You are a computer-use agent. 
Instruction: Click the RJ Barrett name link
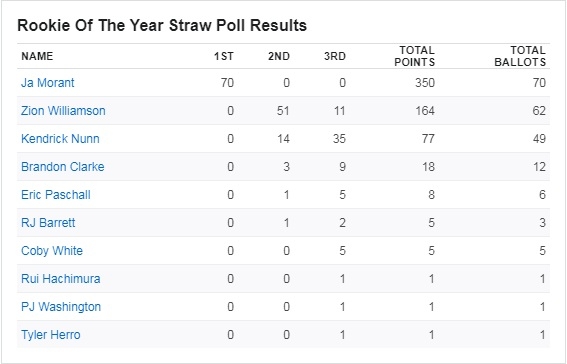48,223
